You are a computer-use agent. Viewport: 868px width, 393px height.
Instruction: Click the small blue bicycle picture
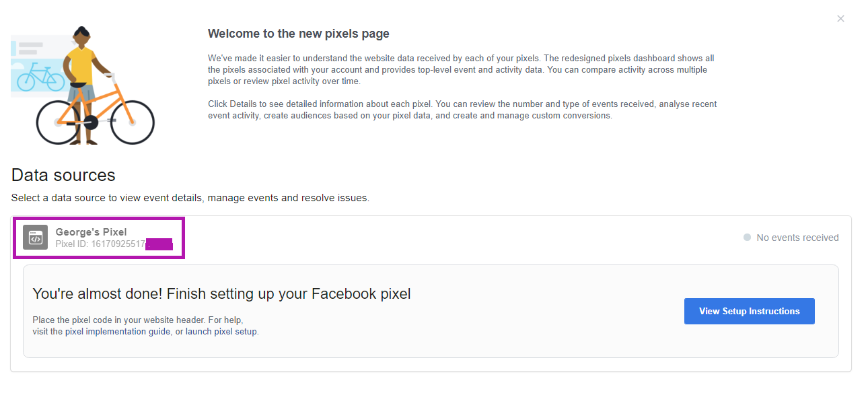click(x=40, y=77)
